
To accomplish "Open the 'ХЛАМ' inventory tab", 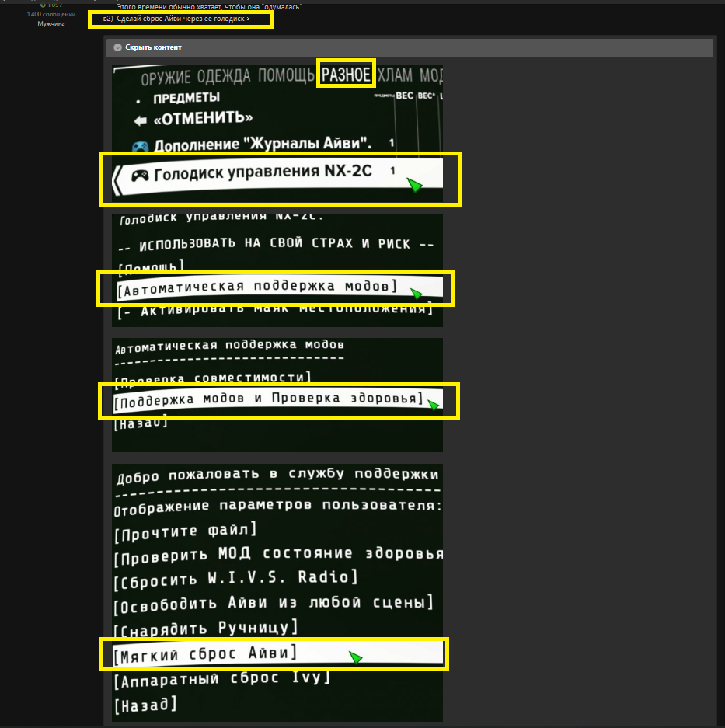I will pos(396,76).
